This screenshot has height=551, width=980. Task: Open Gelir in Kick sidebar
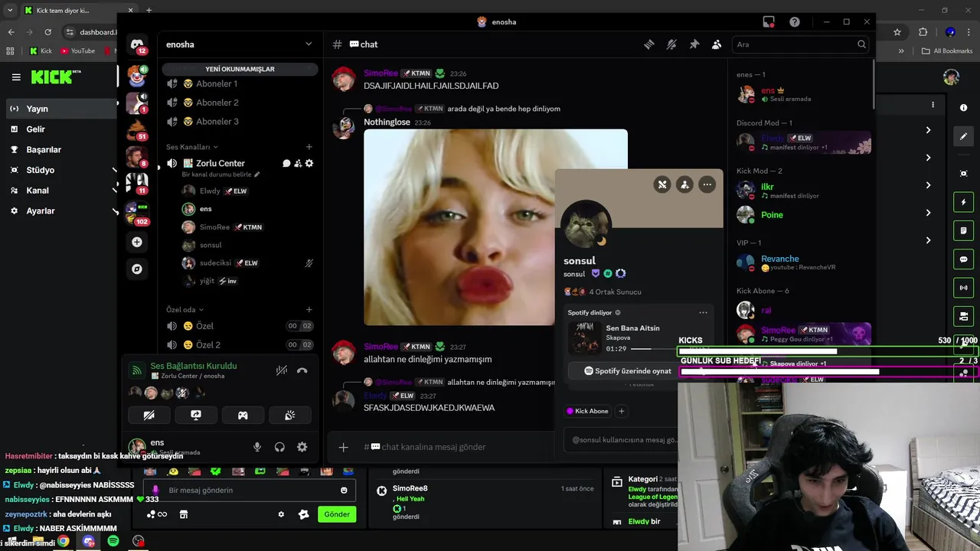tap(61, 129)
